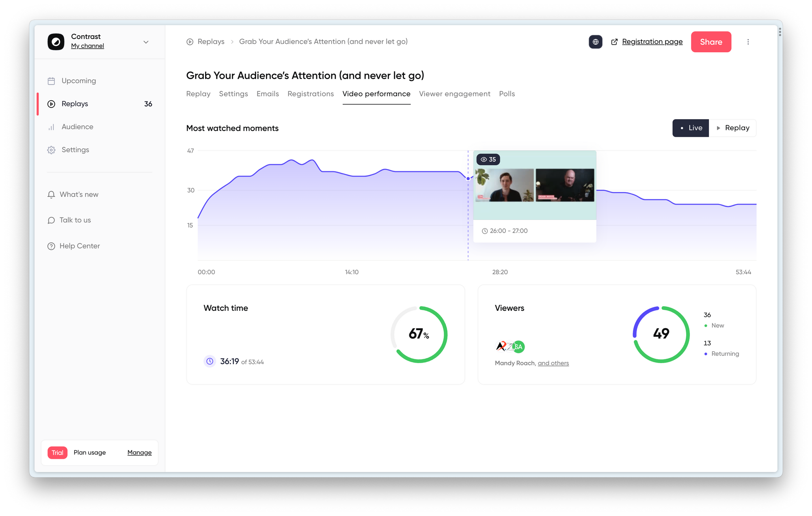
Task: Click the chart data point marker
Action: tap(468, 178)
